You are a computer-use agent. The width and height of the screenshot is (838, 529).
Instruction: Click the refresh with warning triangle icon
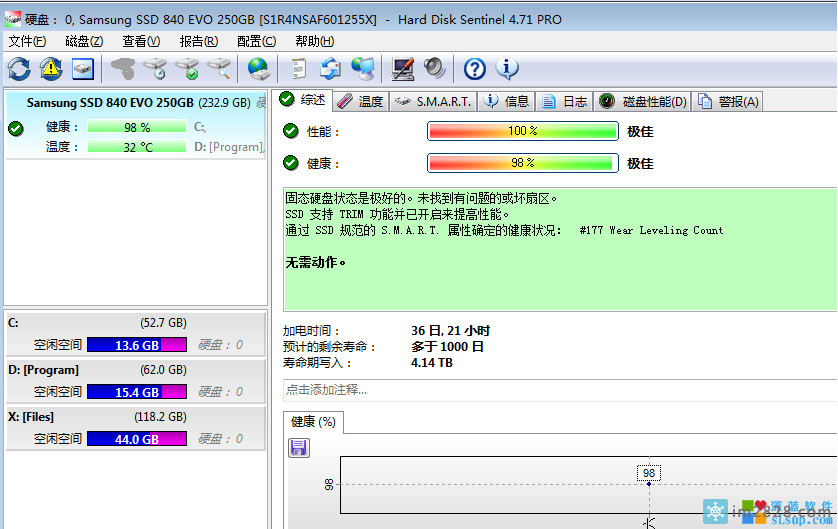[x=51, y=69]
